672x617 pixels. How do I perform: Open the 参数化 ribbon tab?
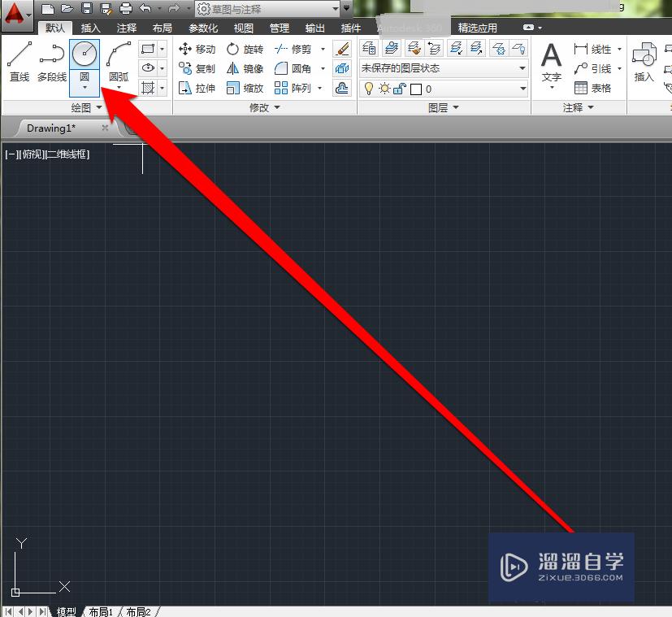pos(202,27)
